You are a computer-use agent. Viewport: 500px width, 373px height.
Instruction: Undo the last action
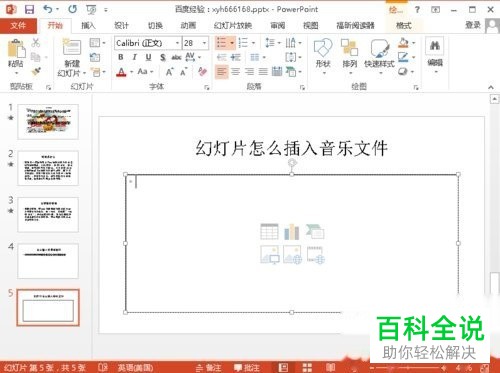(x=48, y=9)
